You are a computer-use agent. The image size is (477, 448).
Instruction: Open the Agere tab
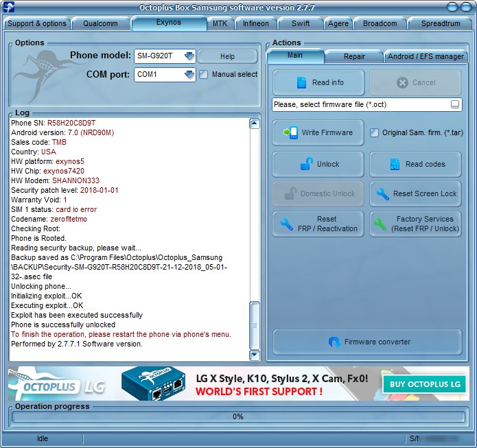pos(338,23)
